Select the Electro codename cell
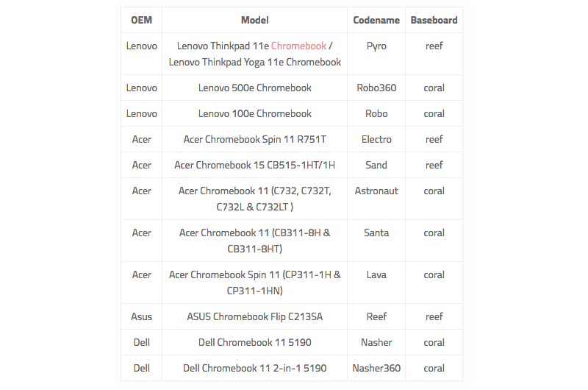The height and width of the screenshot is (390, 588). [376, 139]
